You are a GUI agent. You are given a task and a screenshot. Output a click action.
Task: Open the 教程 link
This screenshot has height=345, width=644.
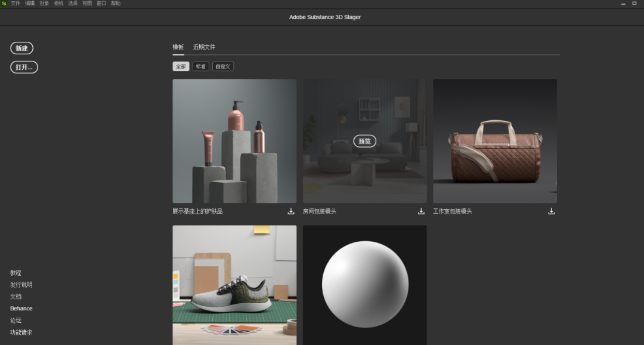(x=16, y=273)
